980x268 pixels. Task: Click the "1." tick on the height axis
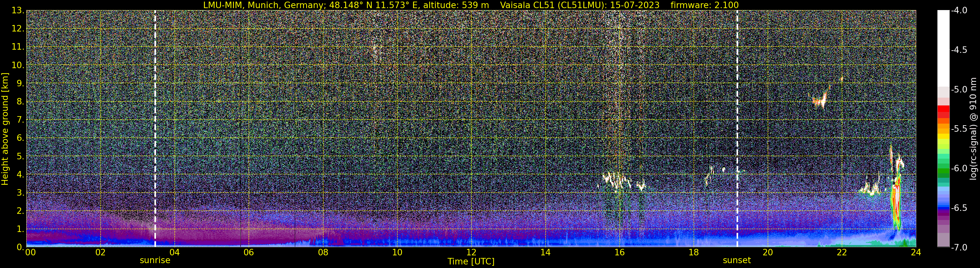pos(20,229)
